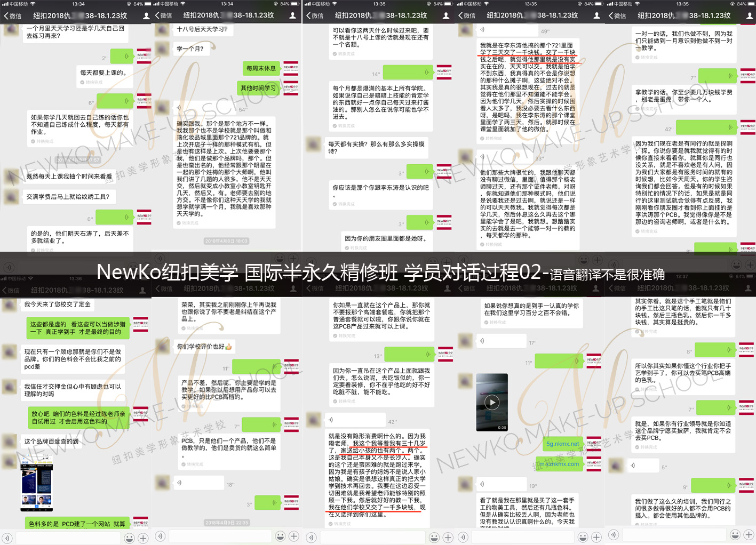Tap 微信 back arrow in chat with '每周末休息'
756x545 pixels.
pos(163,16)
